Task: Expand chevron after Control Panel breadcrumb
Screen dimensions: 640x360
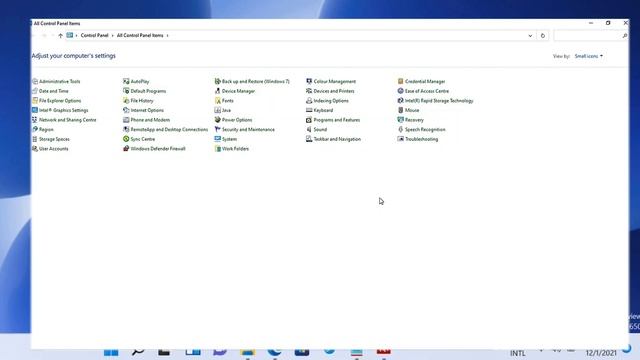Action: coord(113,36)
